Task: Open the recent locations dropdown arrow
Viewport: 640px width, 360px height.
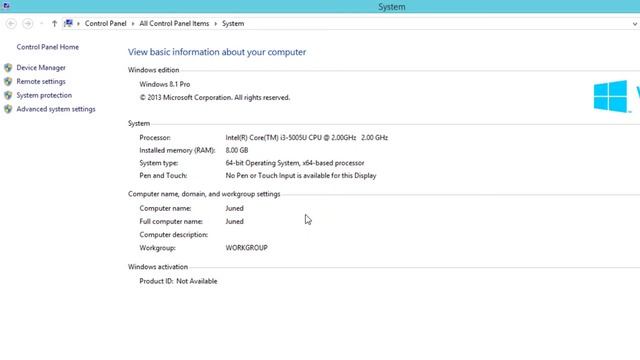Action: pos(41,24)
